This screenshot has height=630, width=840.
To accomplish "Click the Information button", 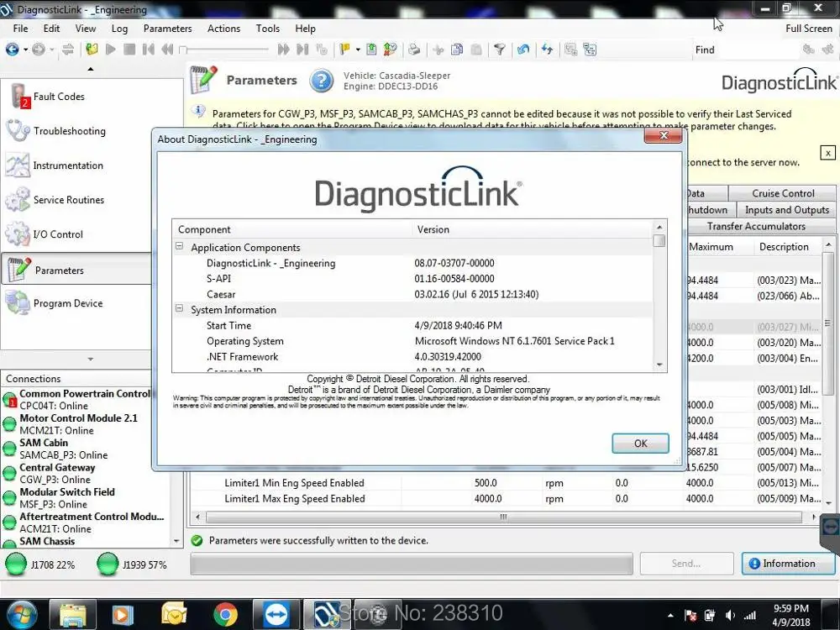I will pyautogui.click(x=789, y=564).
